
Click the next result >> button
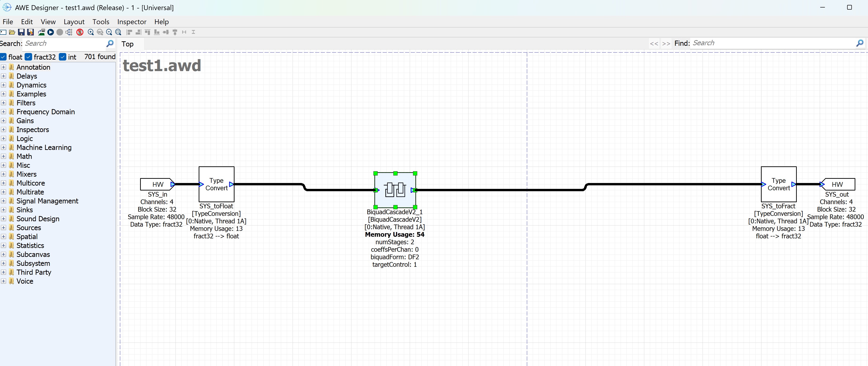pyautogui.click(x=666, y=43)
